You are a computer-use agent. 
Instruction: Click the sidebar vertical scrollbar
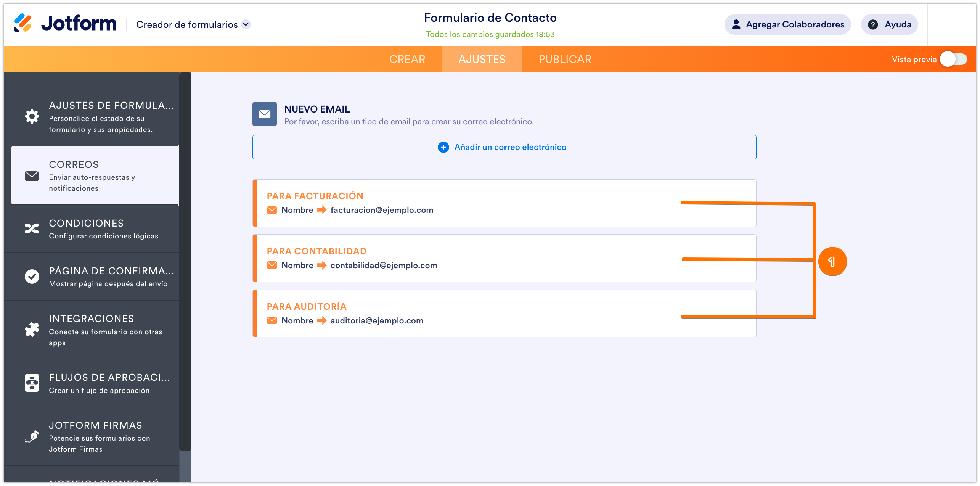[185, 259]
